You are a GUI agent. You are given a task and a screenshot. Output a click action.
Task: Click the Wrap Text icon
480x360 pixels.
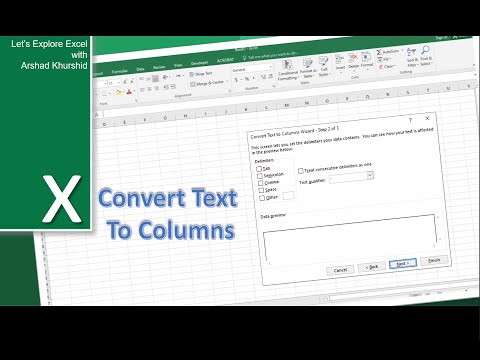point(192,74)
